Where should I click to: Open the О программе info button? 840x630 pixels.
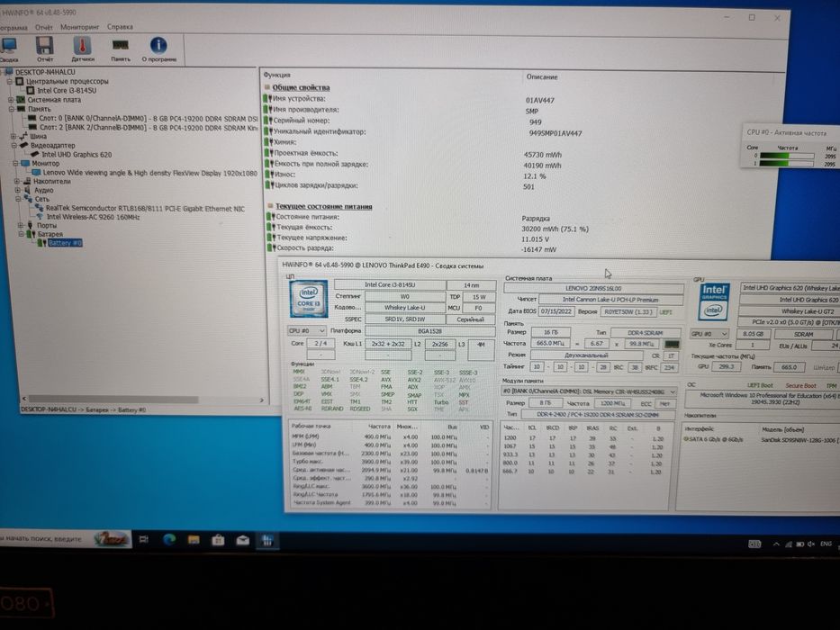158,49
